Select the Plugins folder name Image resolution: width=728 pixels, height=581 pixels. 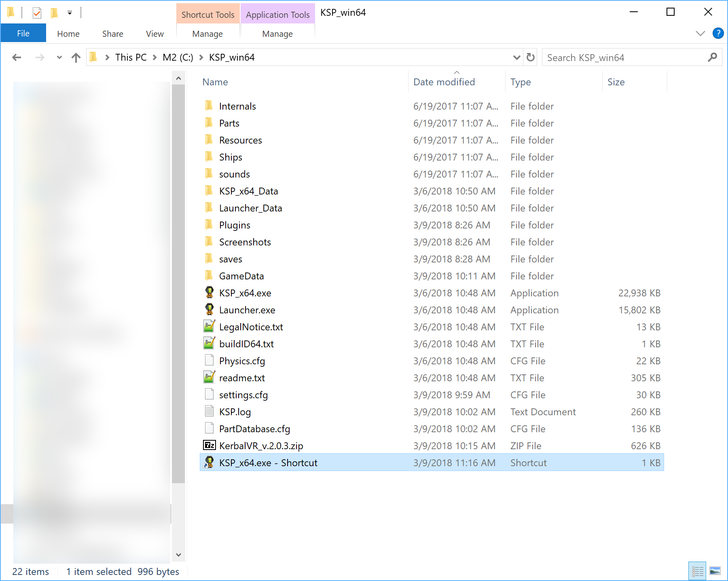tap(235, 225)
